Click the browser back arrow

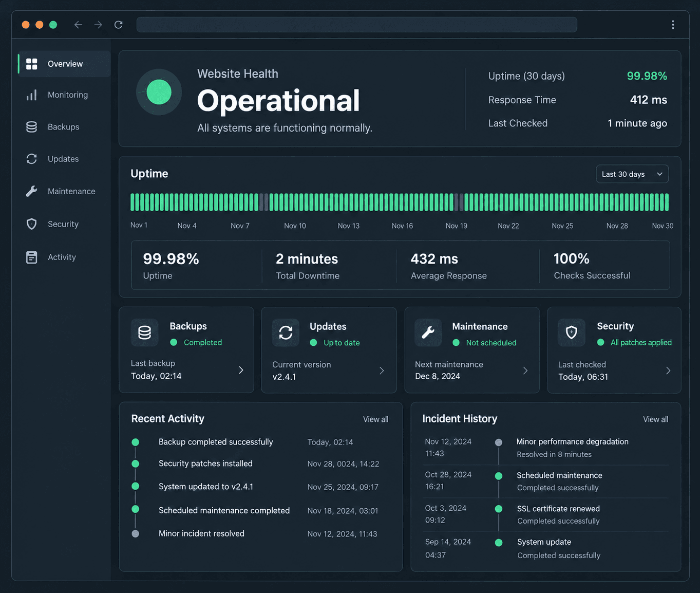pos(78,25)
